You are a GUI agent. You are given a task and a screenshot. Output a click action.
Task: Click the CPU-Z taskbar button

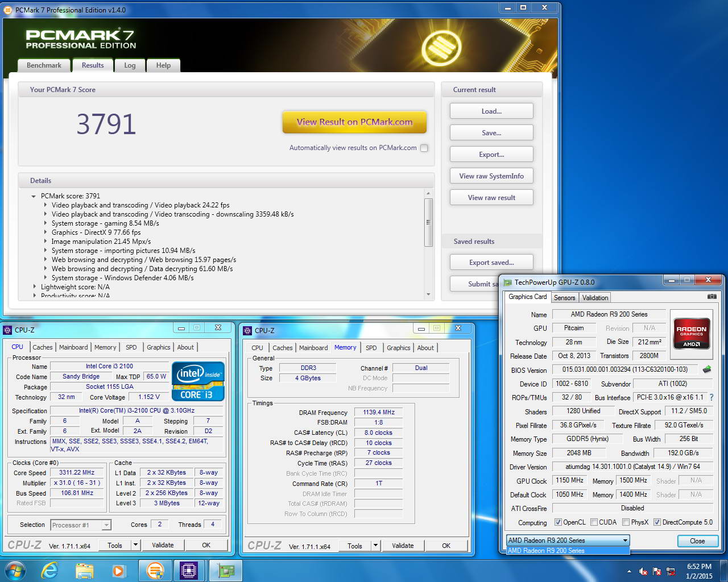point(188,570)
